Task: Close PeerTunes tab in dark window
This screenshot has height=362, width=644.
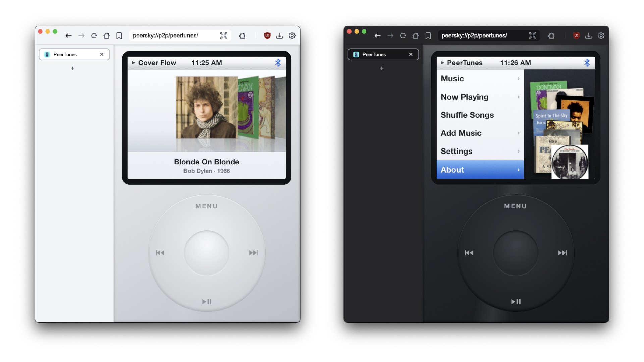Action: click(x=411, y=54)
